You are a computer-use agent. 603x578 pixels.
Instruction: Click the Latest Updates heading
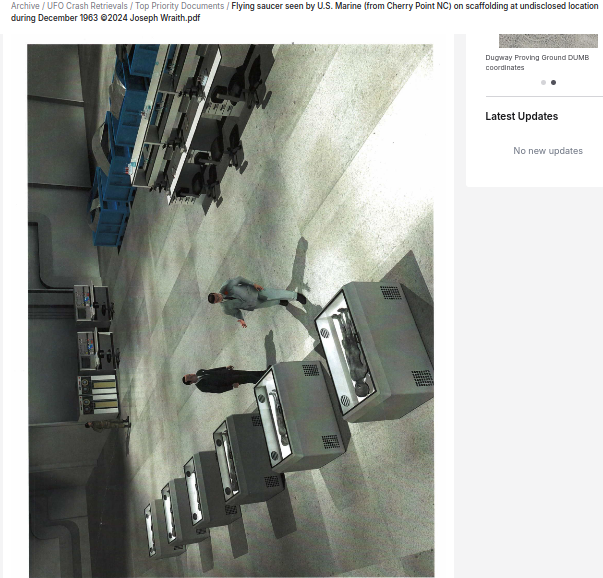click(521, 116)
